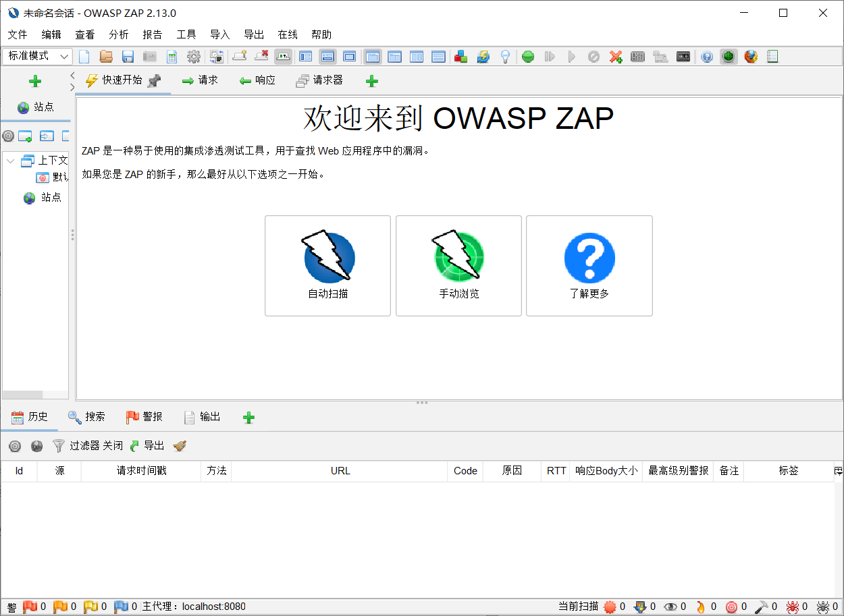Screen dimensions: 844x616
Task: Open the 导出 menu
Action: point(254,34)
